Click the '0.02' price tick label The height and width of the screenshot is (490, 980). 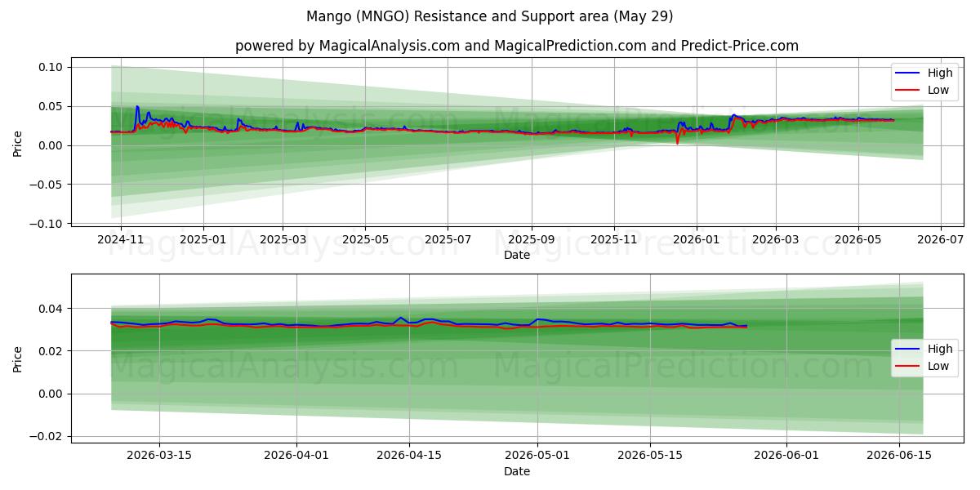pyautogui.click(x=51, y=351)
